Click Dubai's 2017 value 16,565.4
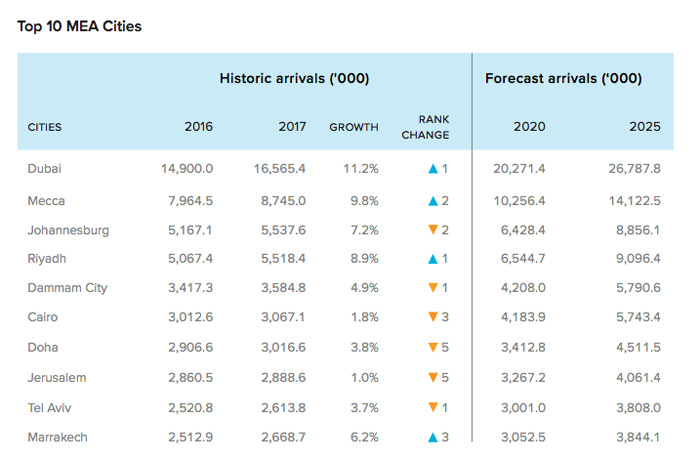This screenshot has width=700, height=460. click(x=280, y=169)
